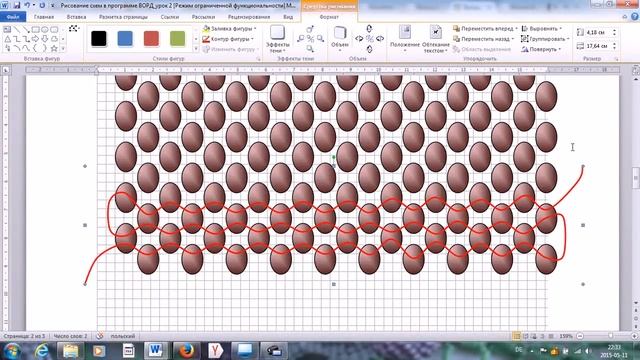The height and width of the screenshot is (360, 640).
Task: Expand the shape styles gallery
Action: click(196, 49)
